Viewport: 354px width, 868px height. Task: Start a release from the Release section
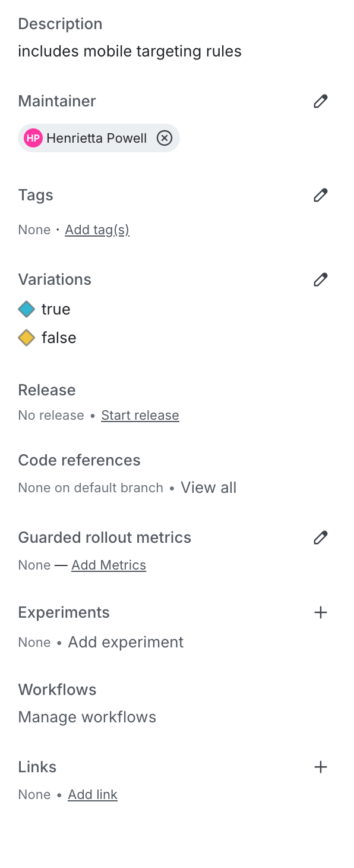click(140, 415)
